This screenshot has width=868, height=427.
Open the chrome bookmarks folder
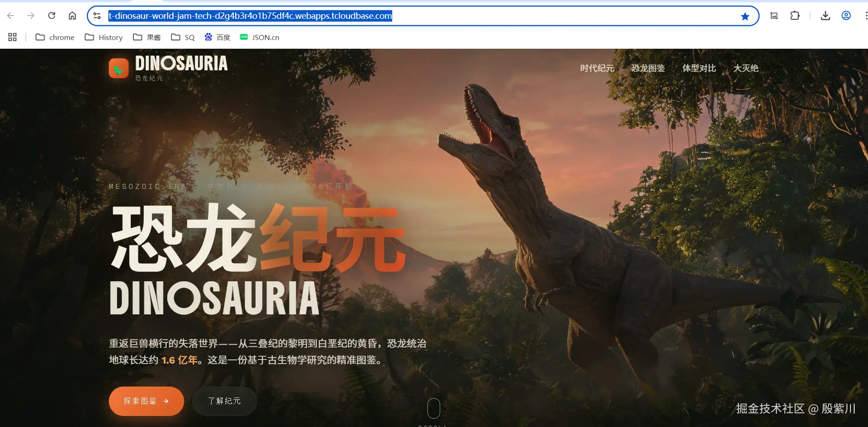point(55,37)
